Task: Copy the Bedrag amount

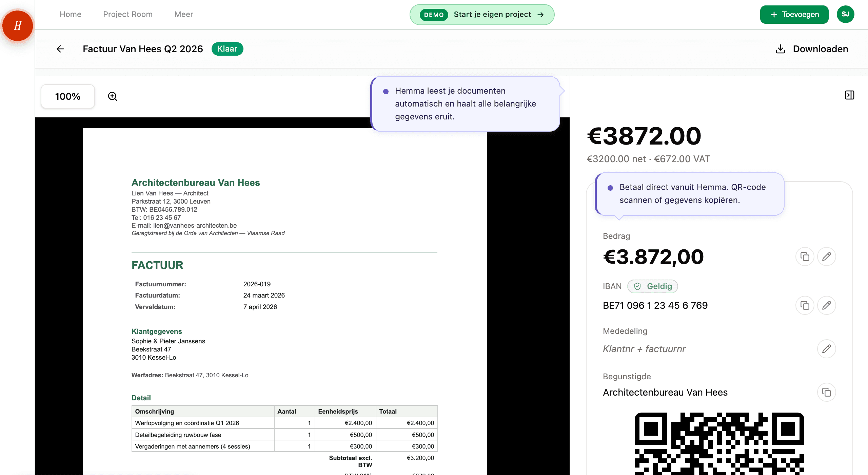Action: [805, 256]
